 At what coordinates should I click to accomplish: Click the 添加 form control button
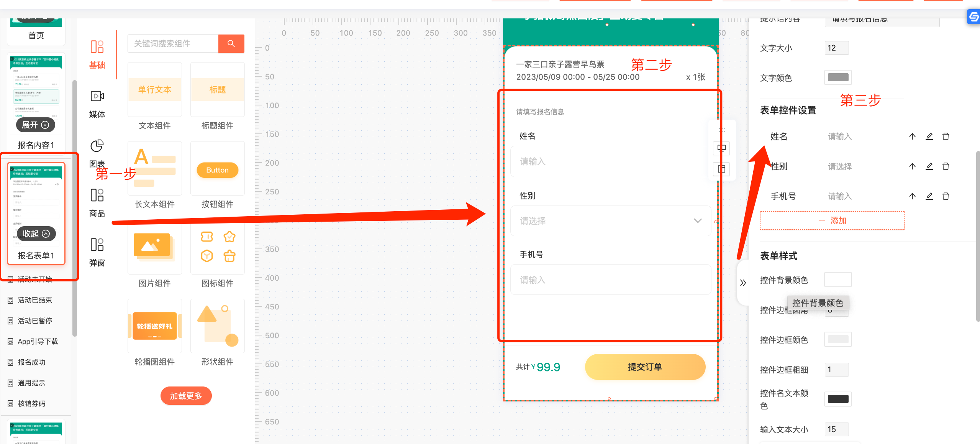pos(832,220)
